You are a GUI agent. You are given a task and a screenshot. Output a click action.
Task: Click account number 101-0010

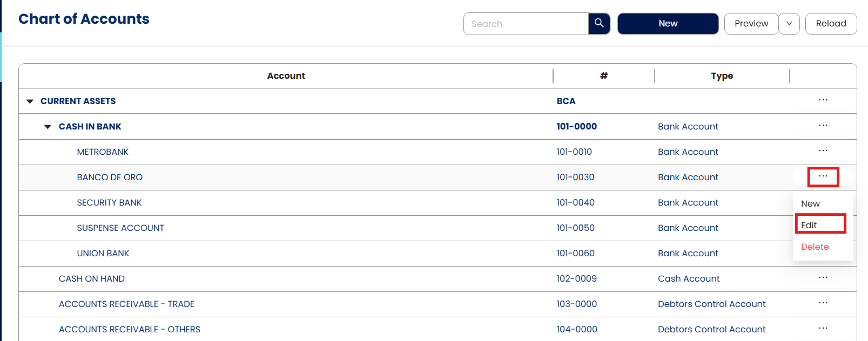[574, 152]
